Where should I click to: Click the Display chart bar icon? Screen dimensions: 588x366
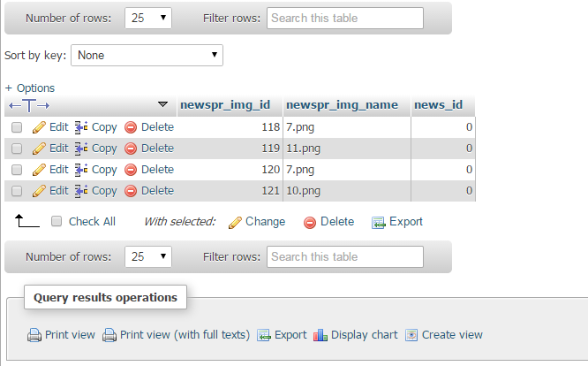(x=320, y=335)
